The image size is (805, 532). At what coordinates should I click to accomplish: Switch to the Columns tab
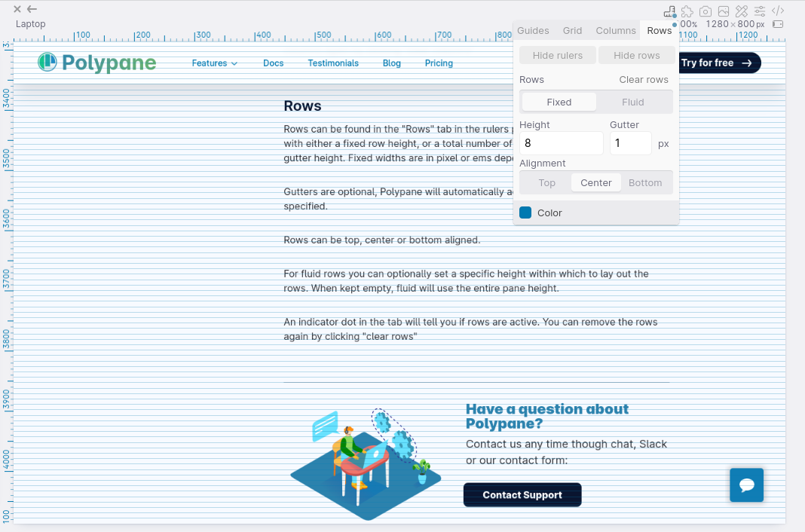[x=616, y=30]
